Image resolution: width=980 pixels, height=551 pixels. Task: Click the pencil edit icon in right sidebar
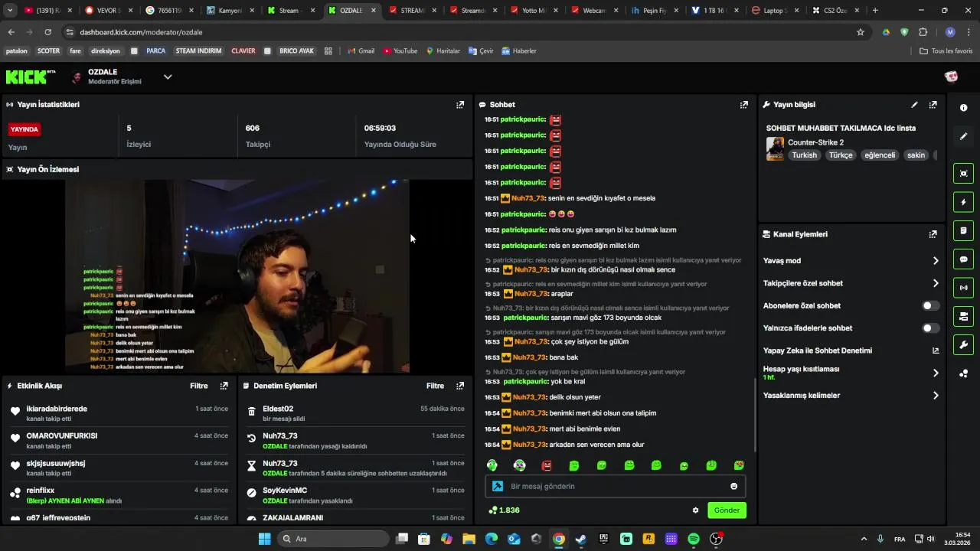(964, 136)
